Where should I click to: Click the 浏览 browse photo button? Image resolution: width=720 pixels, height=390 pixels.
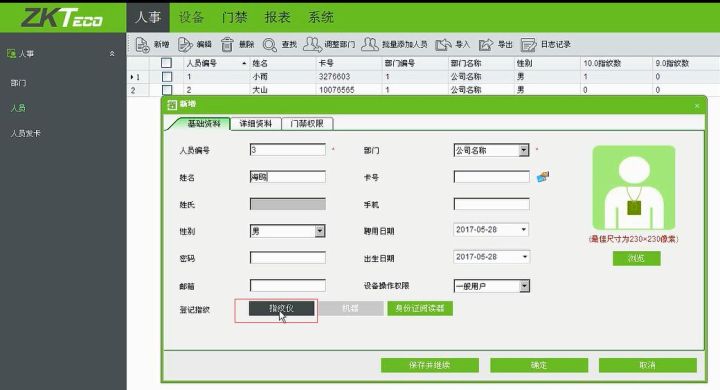point(636,258)
